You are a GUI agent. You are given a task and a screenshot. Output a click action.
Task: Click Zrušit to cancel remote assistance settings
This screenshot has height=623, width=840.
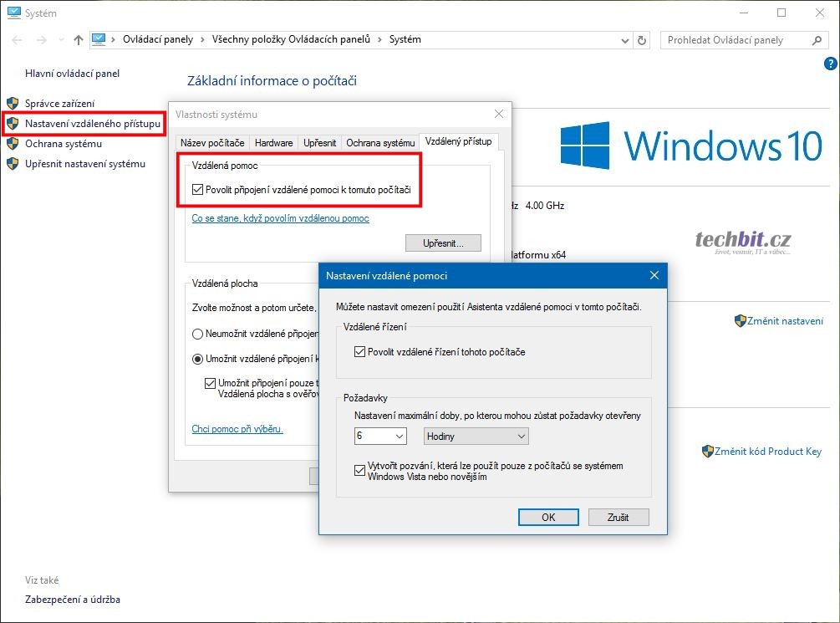[x=619, y=517]
